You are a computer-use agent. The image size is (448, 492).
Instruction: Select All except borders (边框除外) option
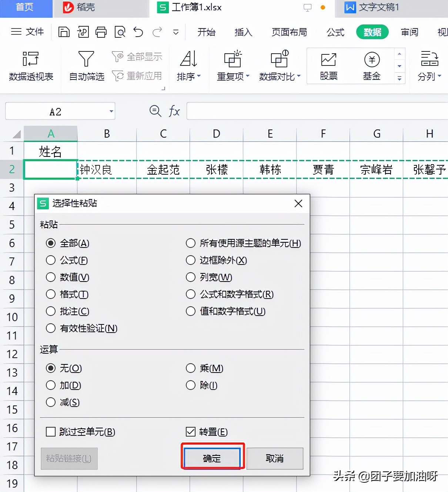pyautogui.click(x=191, y=260)
